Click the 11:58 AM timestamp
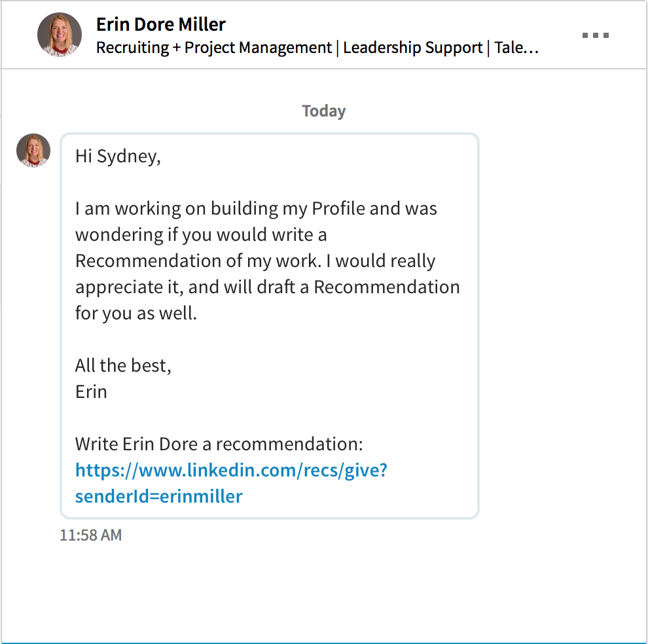 [90, 535]
